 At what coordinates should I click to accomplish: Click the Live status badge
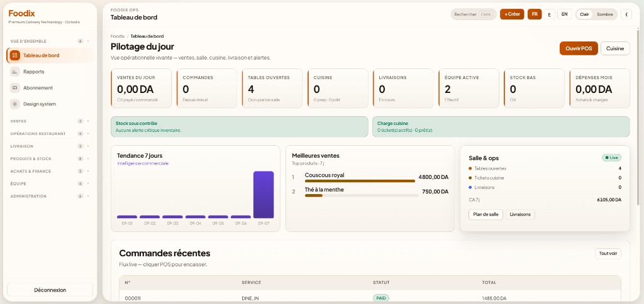click(611, 158)
